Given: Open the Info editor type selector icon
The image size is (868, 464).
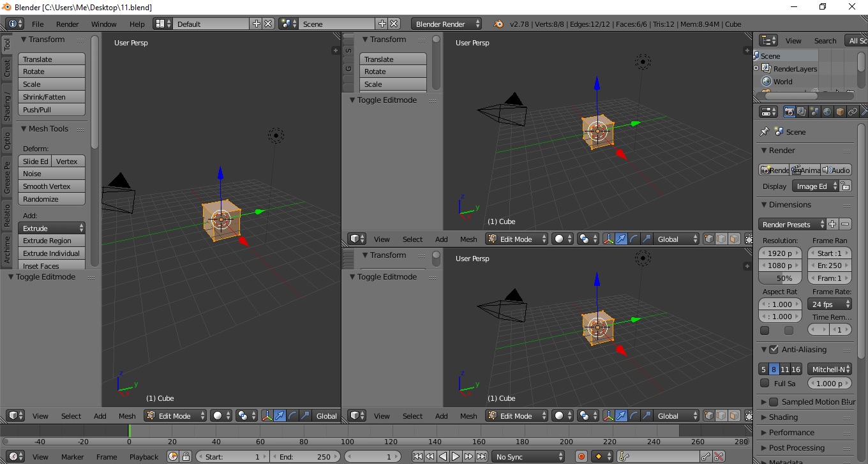Looking at the screenshot, I should pyautogui.click(x=15, y=24).
